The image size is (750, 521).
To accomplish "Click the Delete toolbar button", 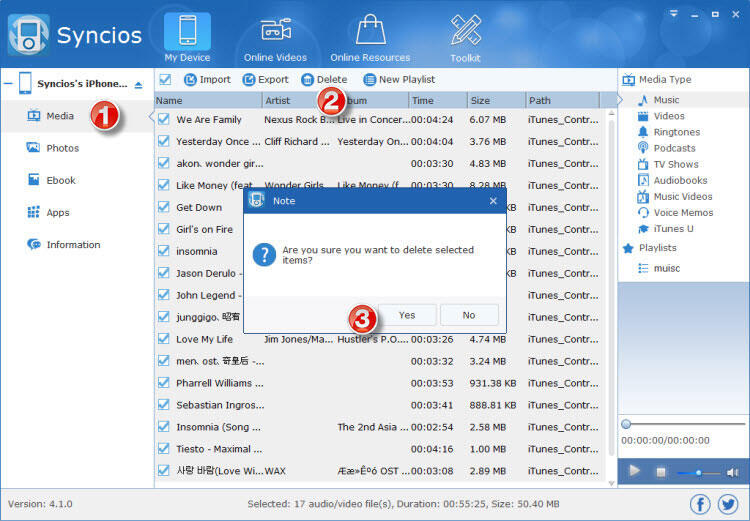I will click(x=324, y=79).
